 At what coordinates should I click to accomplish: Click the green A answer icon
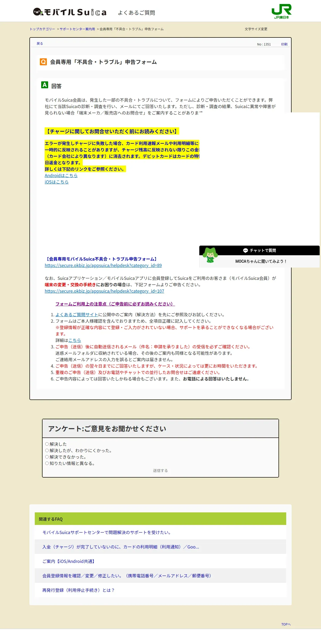click(44, 85)
